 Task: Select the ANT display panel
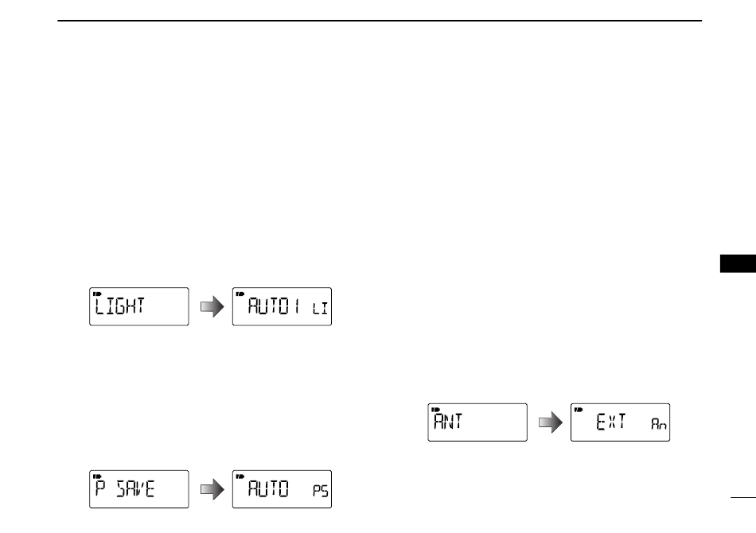477,422
